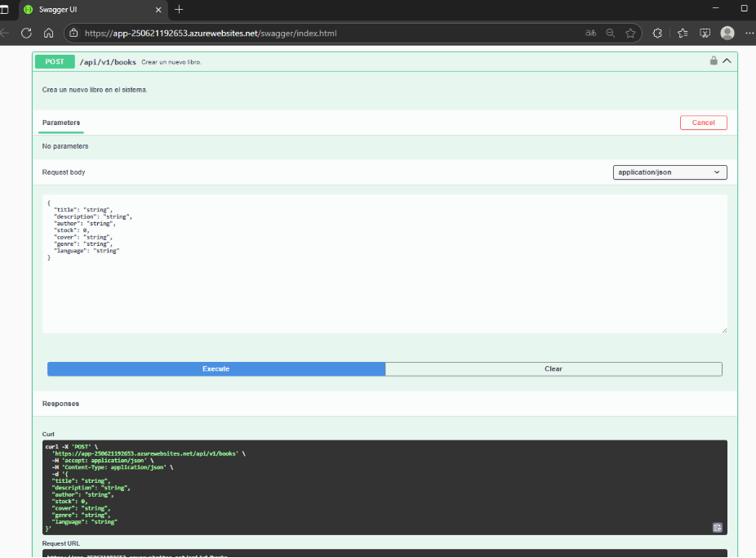The image size is (756, 558).
Task: Open the translate page icon
Action: pyautogui.click(x=590, y=33)
